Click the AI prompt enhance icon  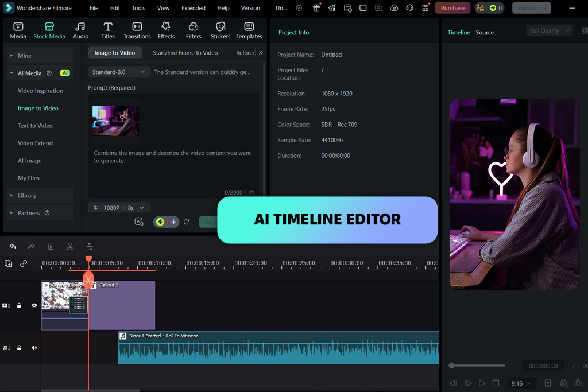coord(139,222)
